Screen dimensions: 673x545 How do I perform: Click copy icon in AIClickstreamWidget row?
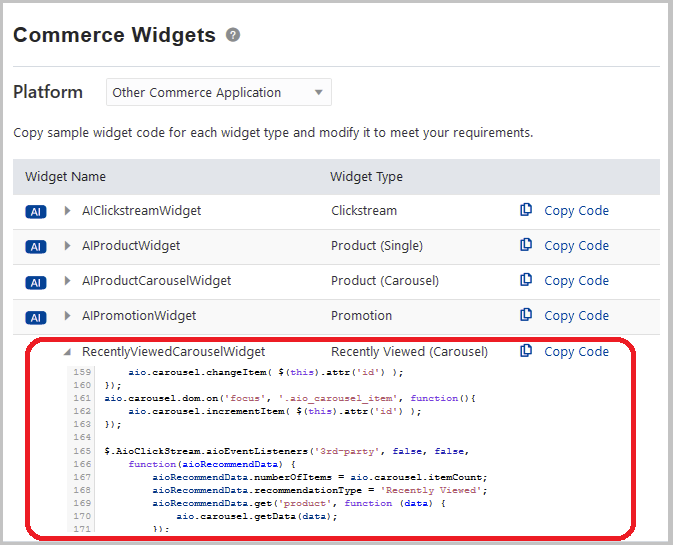coord(526,210)
